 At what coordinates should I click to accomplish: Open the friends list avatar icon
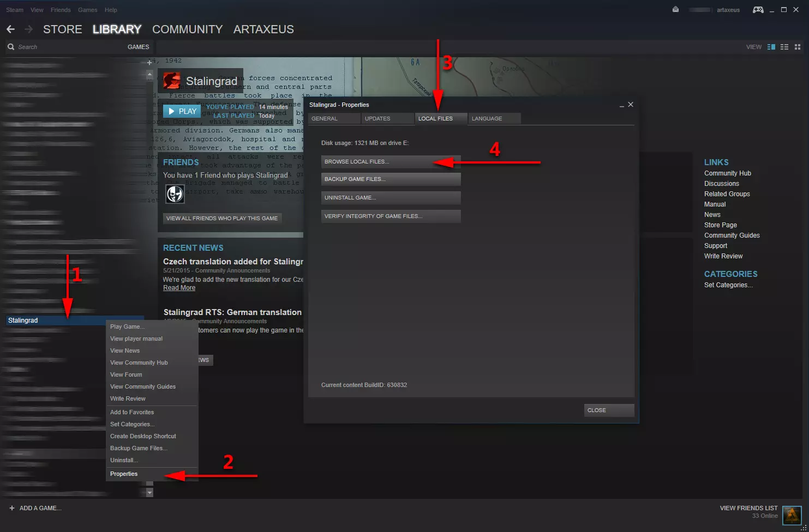792,515
